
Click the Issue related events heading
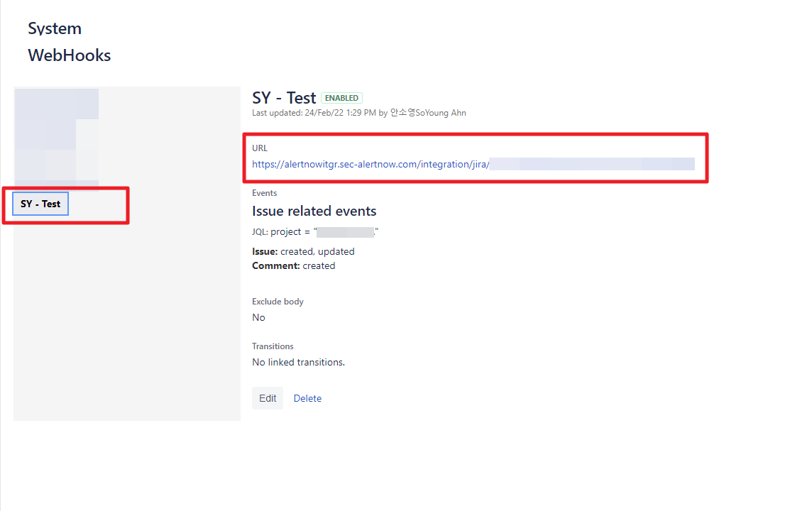point(314,211)
